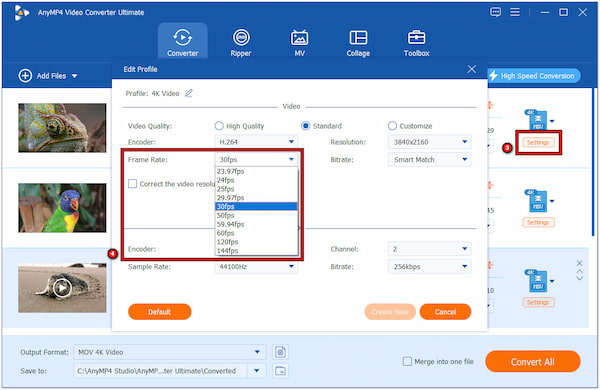600x390 pixels.
Task: Click the Cancel button
Action: point(445,312)
